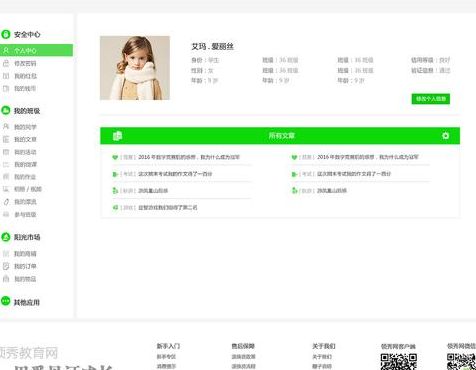Click the document icon in the green header bar
476x370 pixels.
[117, 136]
